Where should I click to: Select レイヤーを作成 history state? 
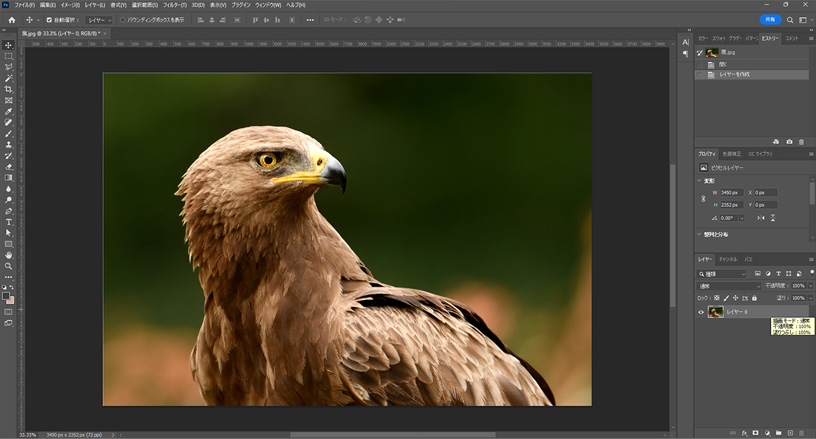(751, 75)
